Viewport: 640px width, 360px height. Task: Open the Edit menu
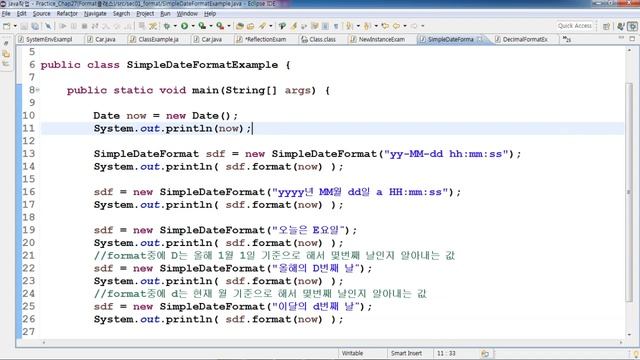coord(22,13)
